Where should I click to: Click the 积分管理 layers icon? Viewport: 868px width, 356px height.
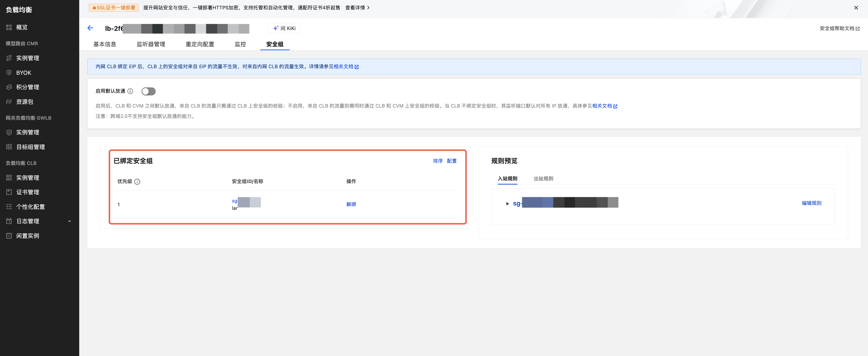point(9,87)
